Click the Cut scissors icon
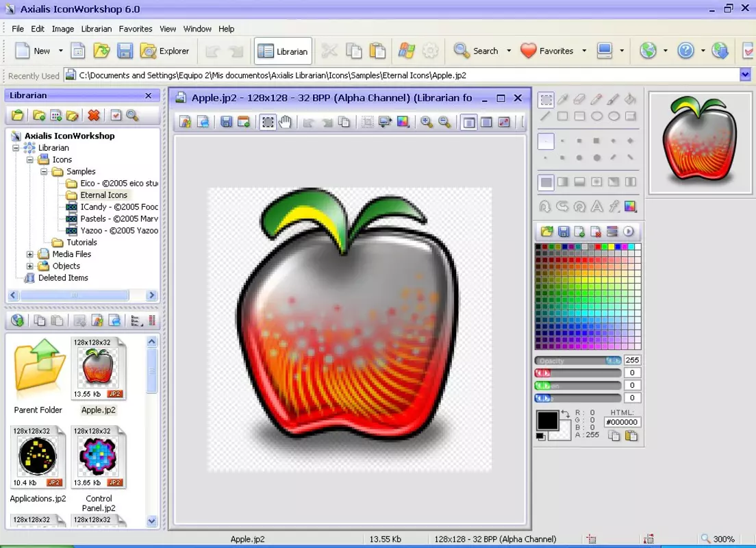The height and width of the screenshot is (548, 756). (330, 51)
